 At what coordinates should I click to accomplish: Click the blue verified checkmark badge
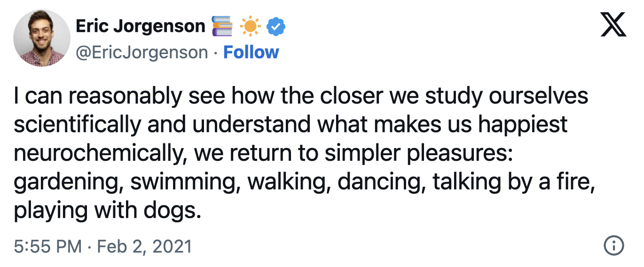[276, 27]
